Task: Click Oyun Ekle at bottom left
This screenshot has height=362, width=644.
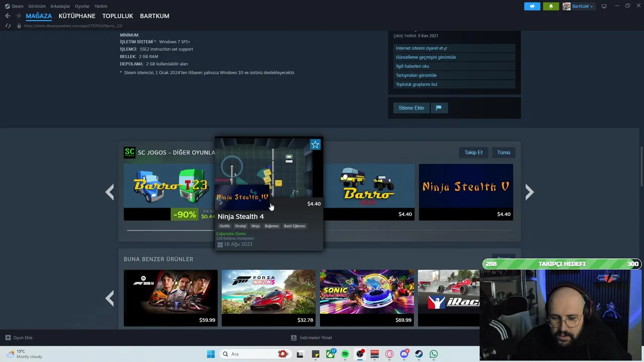Action: tap(19, 338)
